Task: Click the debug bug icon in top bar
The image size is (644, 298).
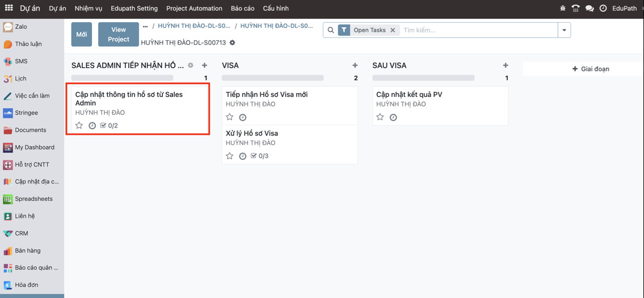Action: coord(563,8)
